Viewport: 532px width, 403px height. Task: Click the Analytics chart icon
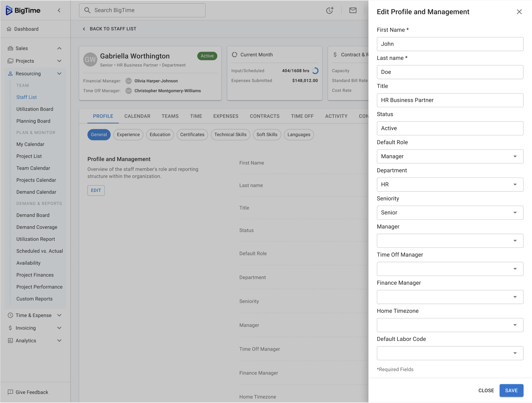pyautogui.click(x=10, y=340)
